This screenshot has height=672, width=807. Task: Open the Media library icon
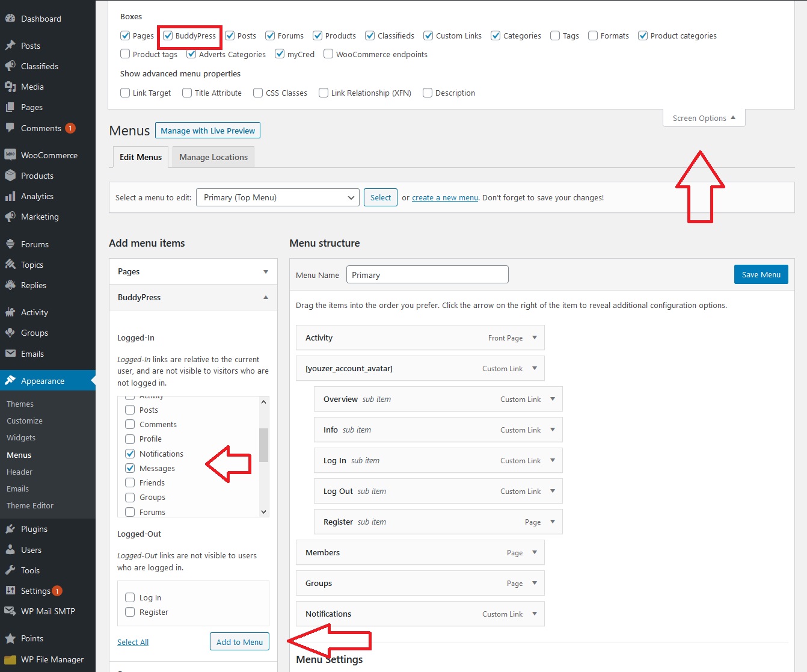(10, 87)
